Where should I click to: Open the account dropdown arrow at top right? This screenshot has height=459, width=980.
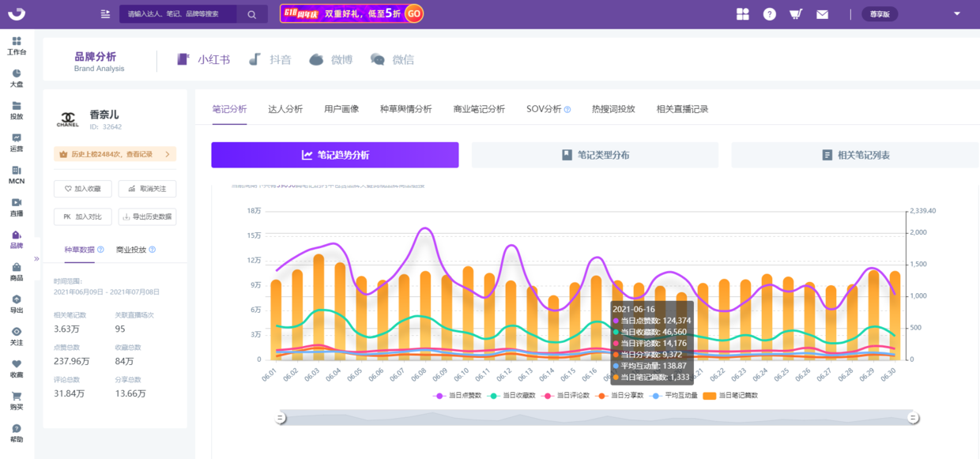pyautogui.click(x=957, y=13)
